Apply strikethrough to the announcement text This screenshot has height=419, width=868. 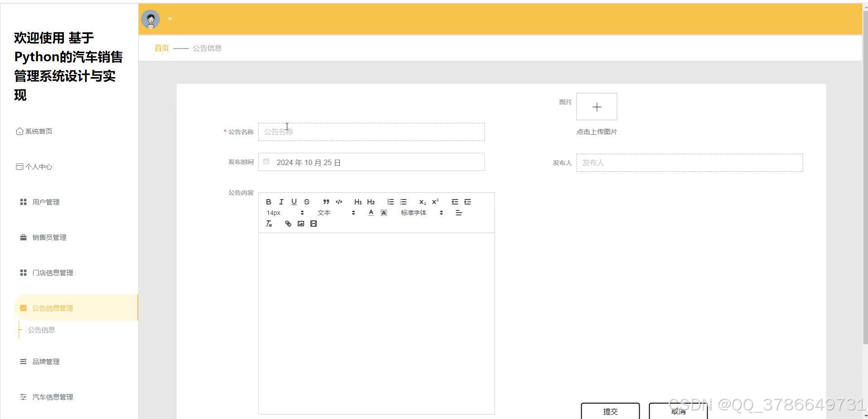click(307, 201)
